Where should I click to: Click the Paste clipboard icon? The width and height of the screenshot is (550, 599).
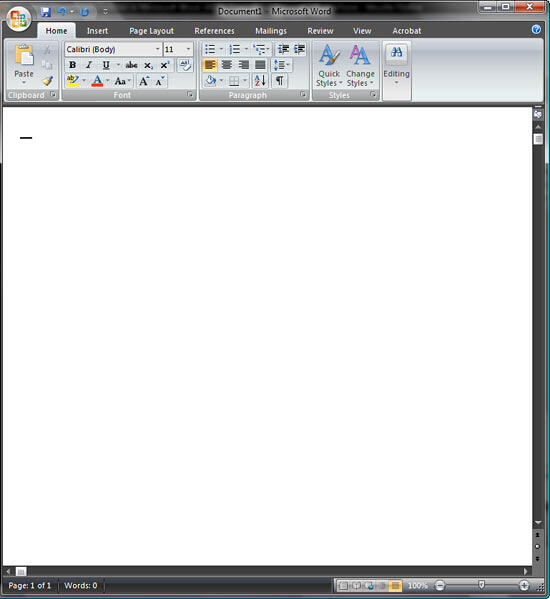tap(24, 55)
